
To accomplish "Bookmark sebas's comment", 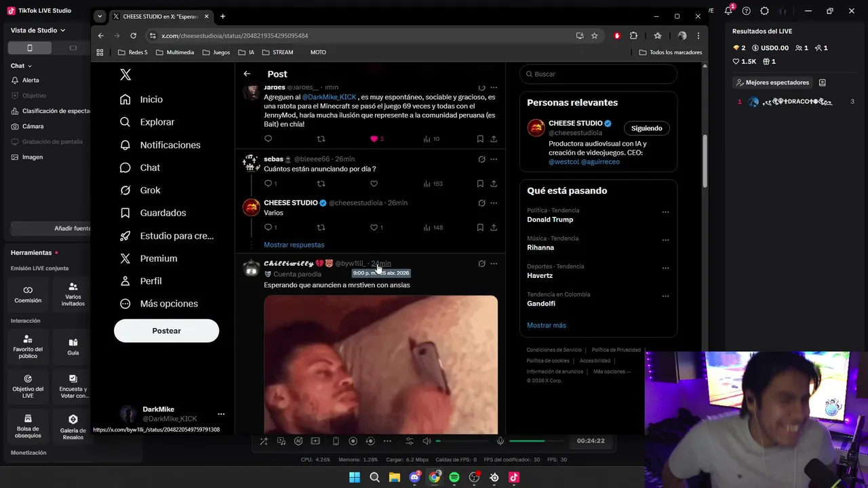I will (x=480, y=184).
